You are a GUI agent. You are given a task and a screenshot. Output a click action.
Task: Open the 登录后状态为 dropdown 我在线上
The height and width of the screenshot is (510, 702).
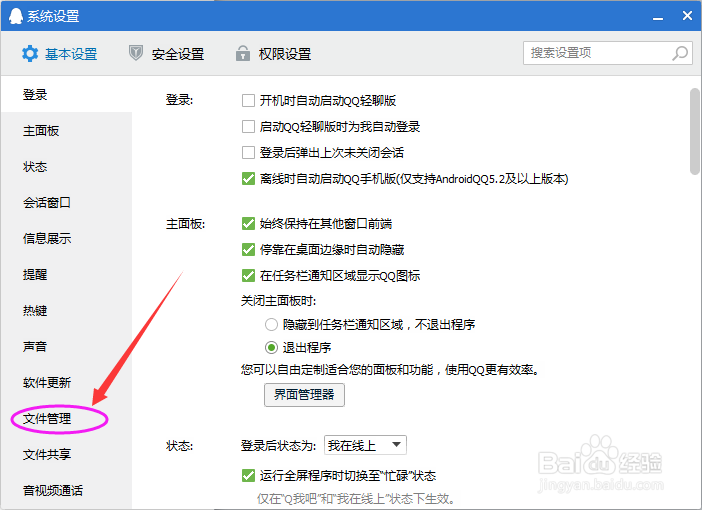365,445
